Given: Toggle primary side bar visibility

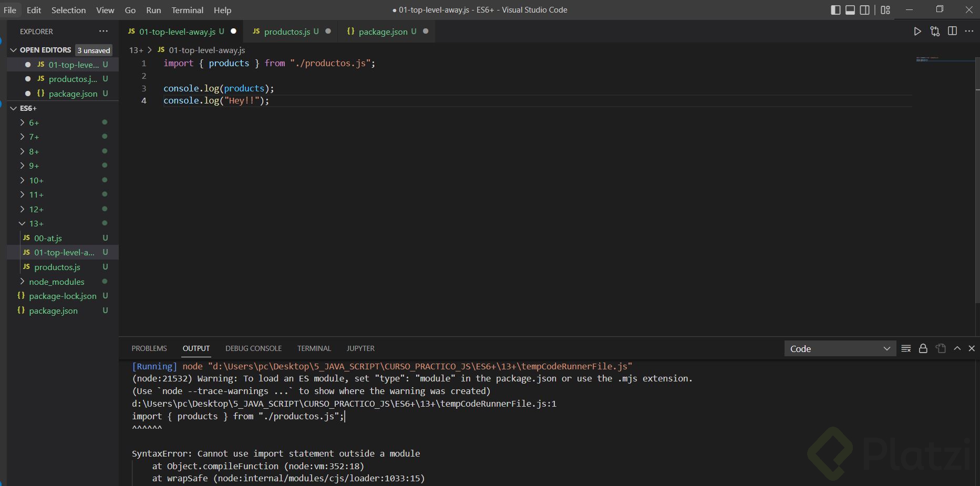Looking at the screenshot, I should click(835, 10).
